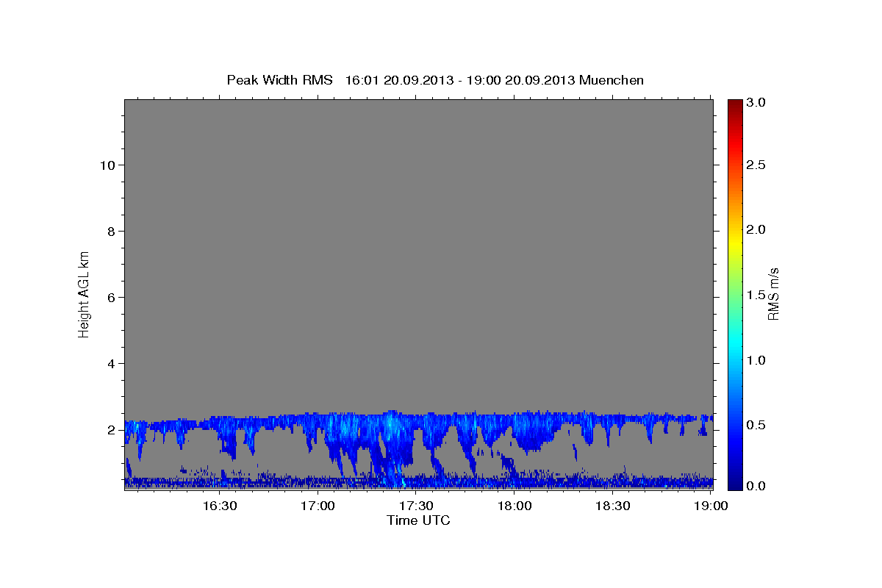Click the 19:00 time tick label
The height and width of the screenshot is (588, 882).
[711, 506]
